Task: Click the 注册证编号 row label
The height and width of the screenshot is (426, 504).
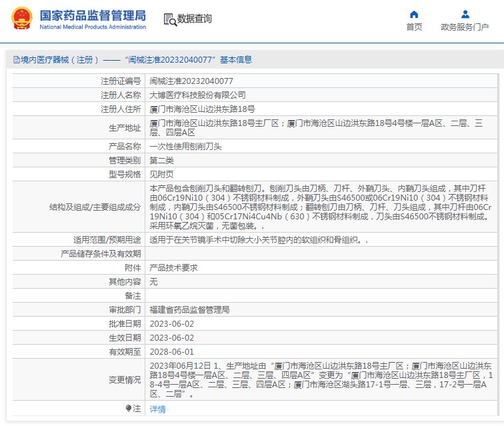Action: pos(121,81)
